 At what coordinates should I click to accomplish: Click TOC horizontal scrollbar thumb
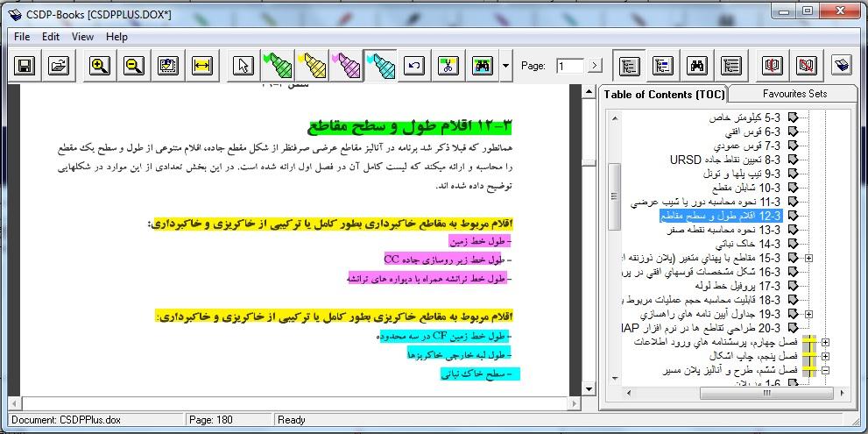click(x=766, y=393)
